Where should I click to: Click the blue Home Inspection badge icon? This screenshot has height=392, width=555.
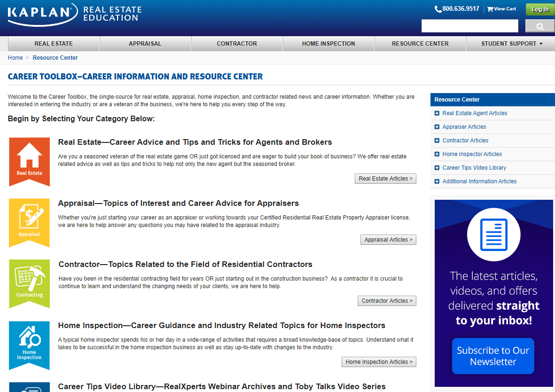coord(30,345)
